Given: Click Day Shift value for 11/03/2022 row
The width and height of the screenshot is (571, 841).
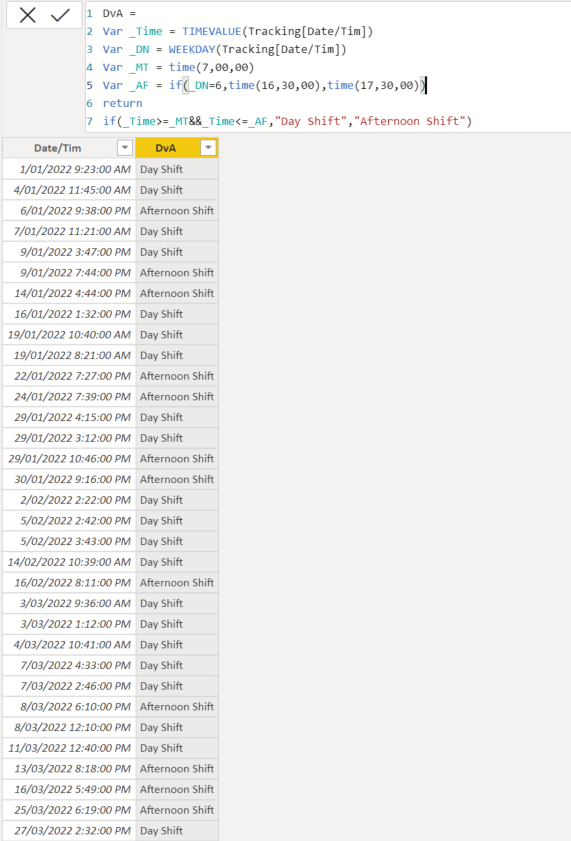Looking at the screenshot, I should (177, 748).
